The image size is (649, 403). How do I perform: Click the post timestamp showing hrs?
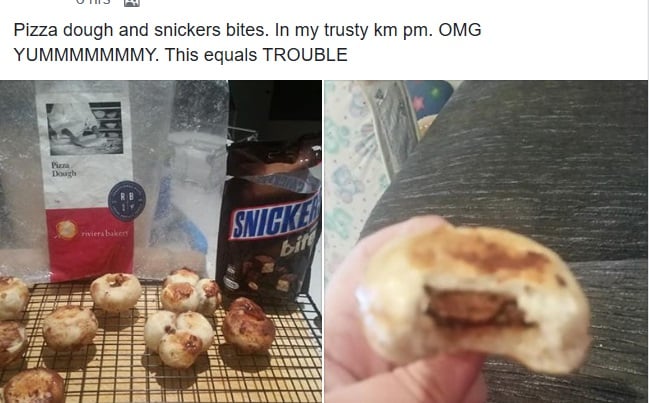pos(93,2)
